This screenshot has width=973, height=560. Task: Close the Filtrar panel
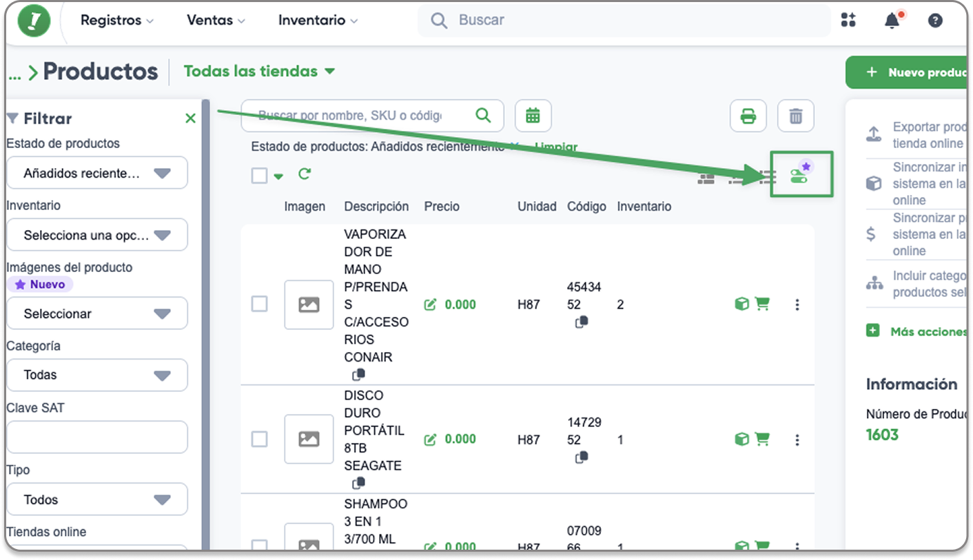point(190,118)
